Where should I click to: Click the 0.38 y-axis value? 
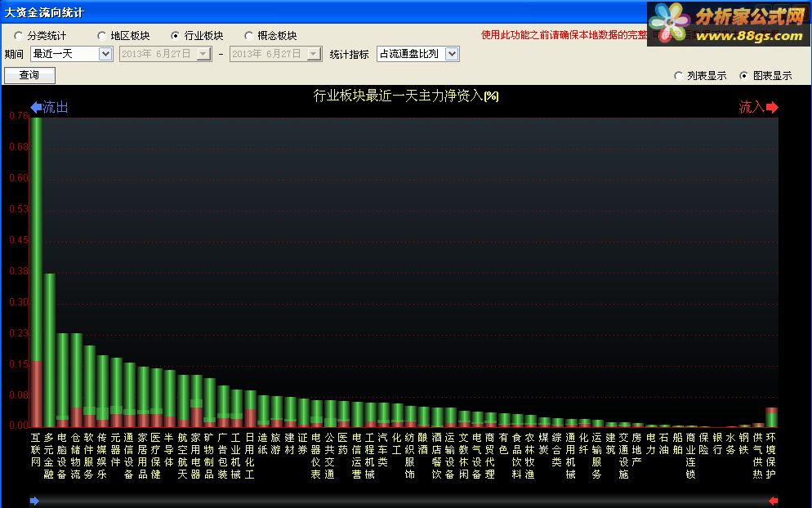pyautogui.click(x=19, y=271)
